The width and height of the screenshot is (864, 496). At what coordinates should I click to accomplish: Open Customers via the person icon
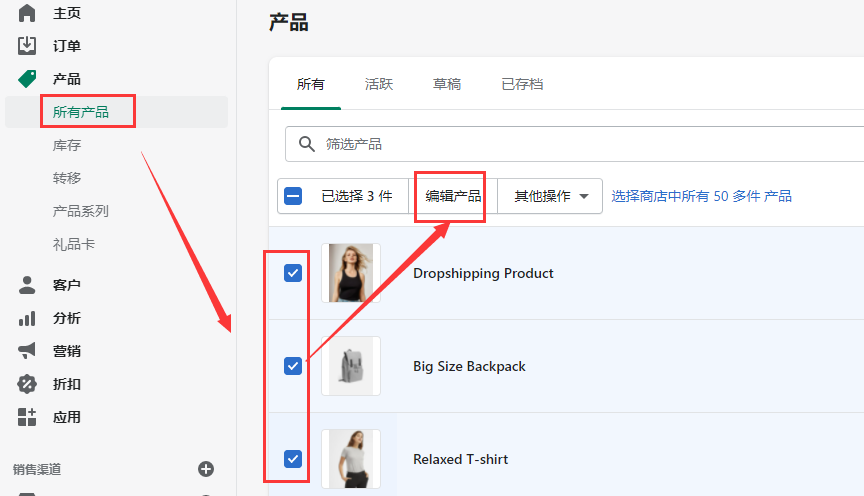click(27, 285)
